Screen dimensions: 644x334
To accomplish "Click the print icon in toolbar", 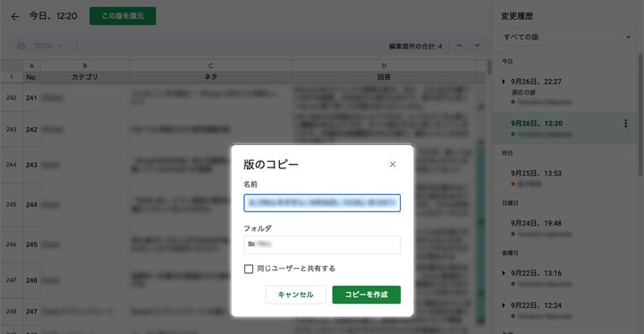I will [21, 46].
